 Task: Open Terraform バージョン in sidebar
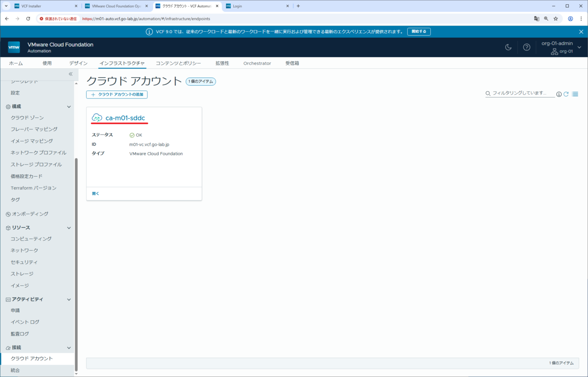[33, 188]
